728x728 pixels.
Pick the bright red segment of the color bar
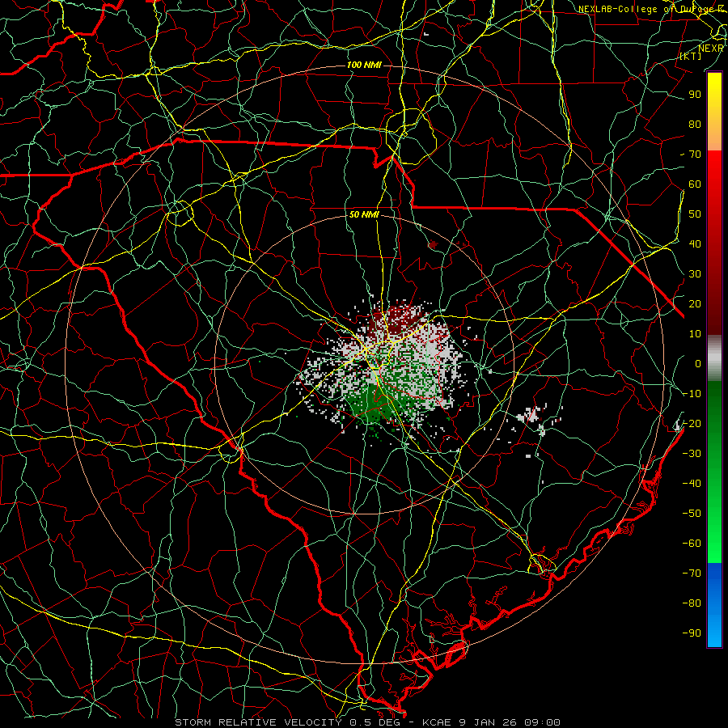(714, 176)
